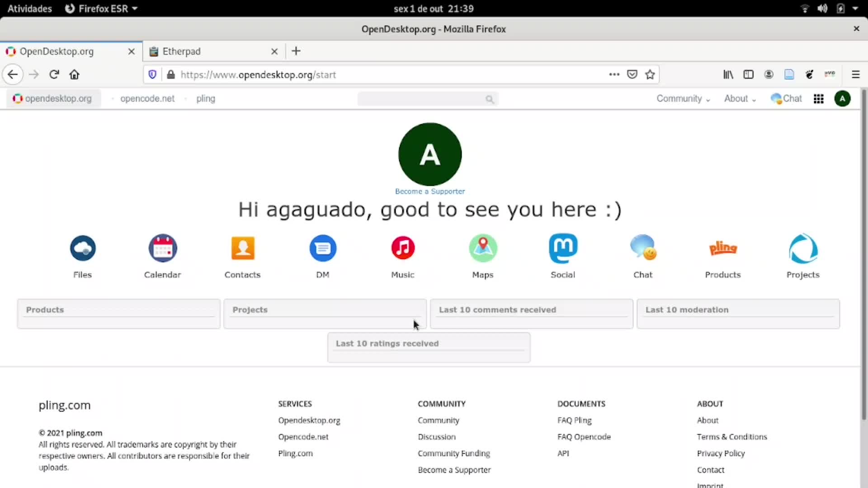Expand the Community dropdown
Screen dimensions: 868x488
(x=684, y=99)
